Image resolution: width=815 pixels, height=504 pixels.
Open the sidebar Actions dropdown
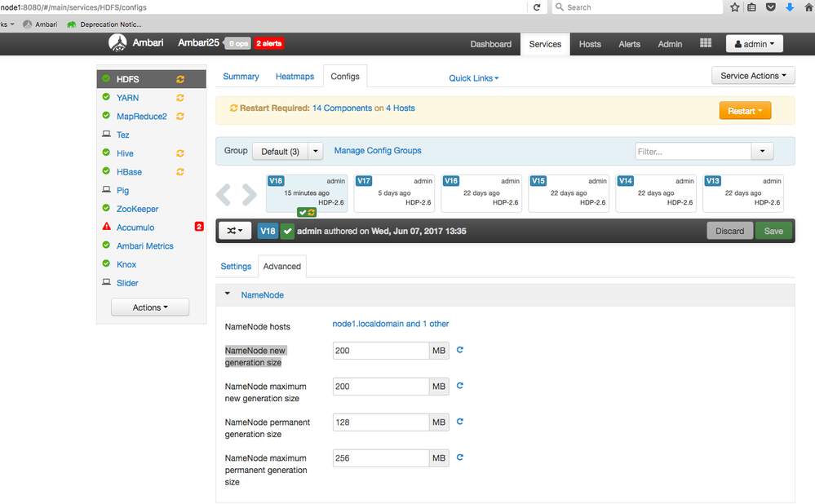coord(150,307)
